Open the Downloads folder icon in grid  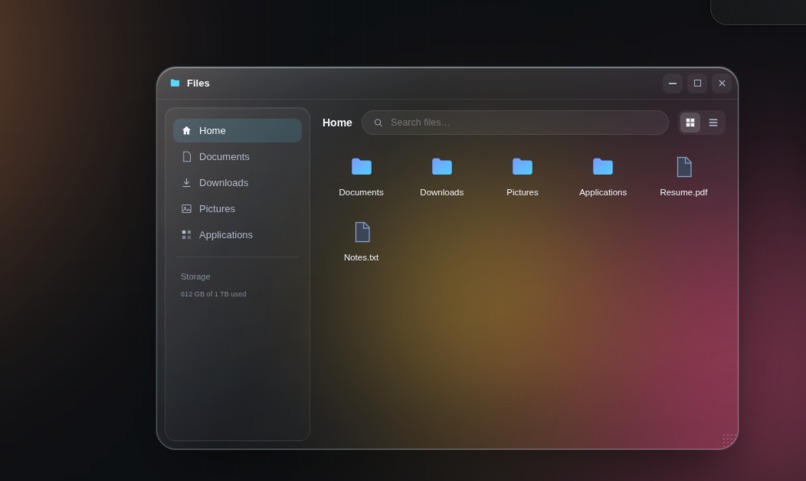(x=442, y=166)
